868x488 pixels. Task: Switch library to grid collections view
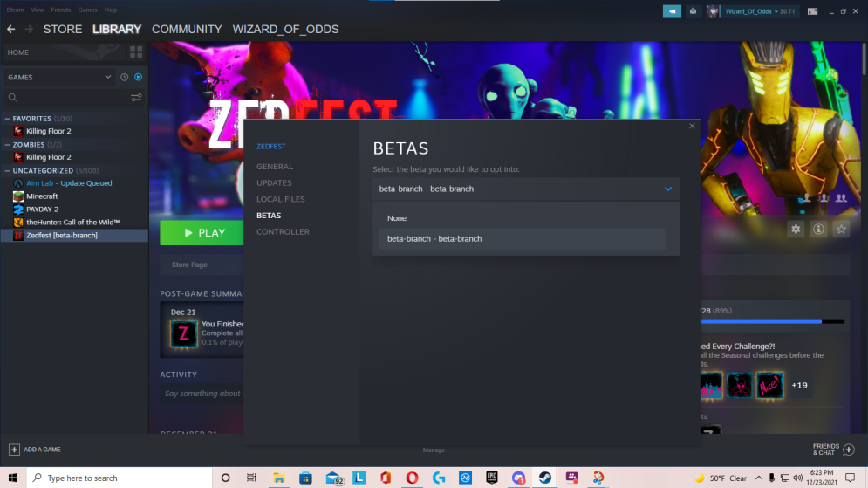pyautogui.click(x=135, y=52)
